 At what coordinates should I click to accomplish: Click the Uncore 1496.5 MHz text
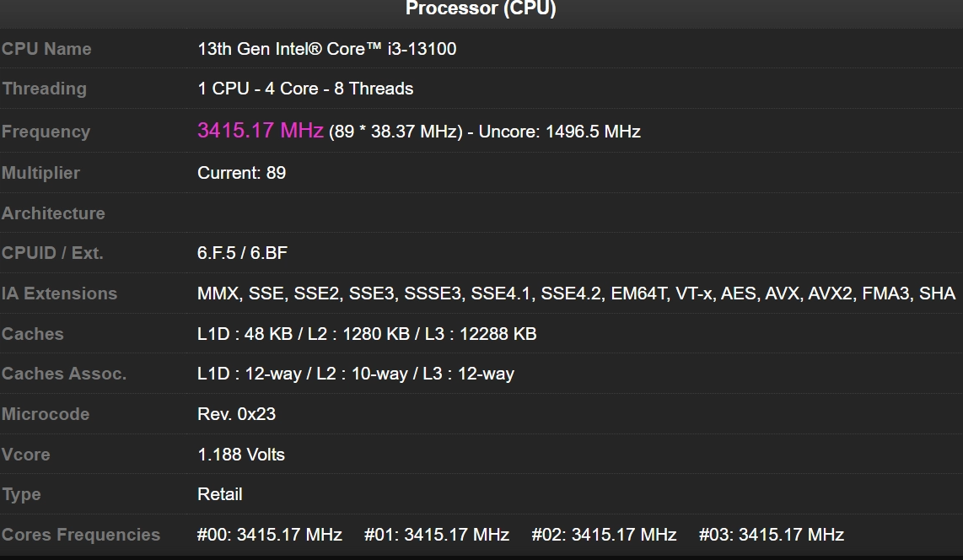pyautogui.click(x=559, y=132)
